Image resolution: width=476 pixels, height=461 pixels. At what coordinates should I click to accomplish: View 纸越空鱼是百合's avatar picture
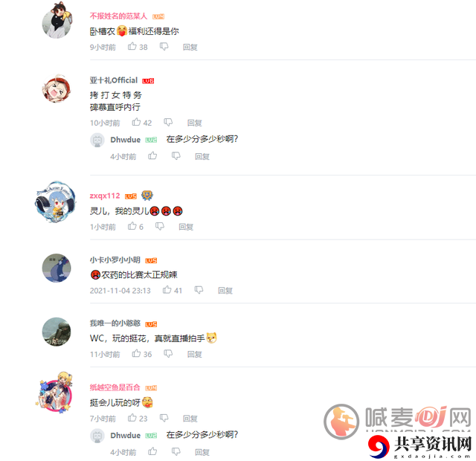pyautogui.click(x=56, y=393)
